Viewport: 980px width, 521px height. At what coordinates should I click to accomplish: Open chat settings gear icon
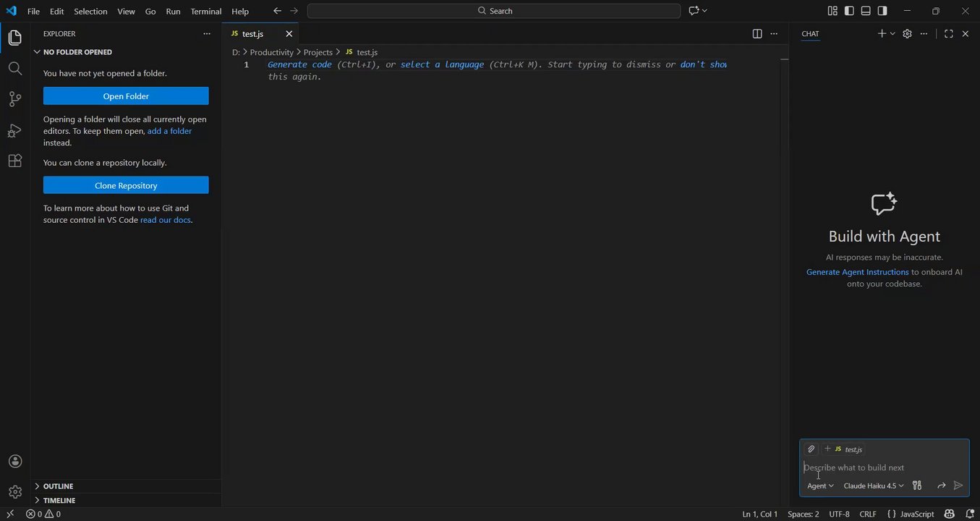(x=907, y=34)
